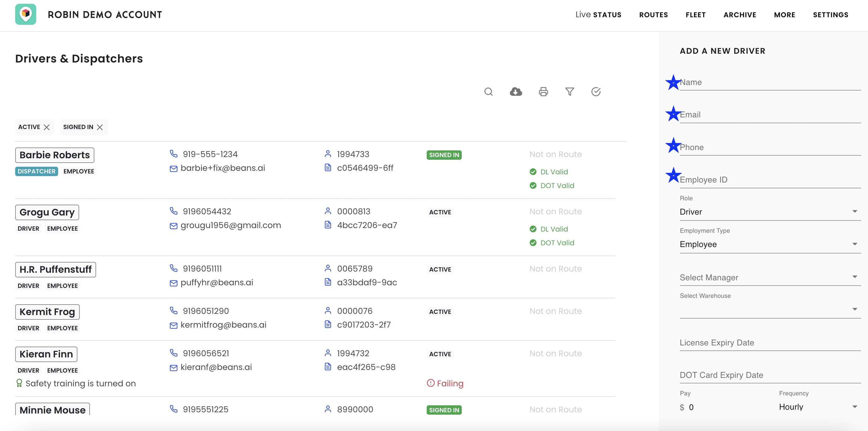
Task: Click email icon beside grougu1956@gmail.com
Action: pos(173,226)
